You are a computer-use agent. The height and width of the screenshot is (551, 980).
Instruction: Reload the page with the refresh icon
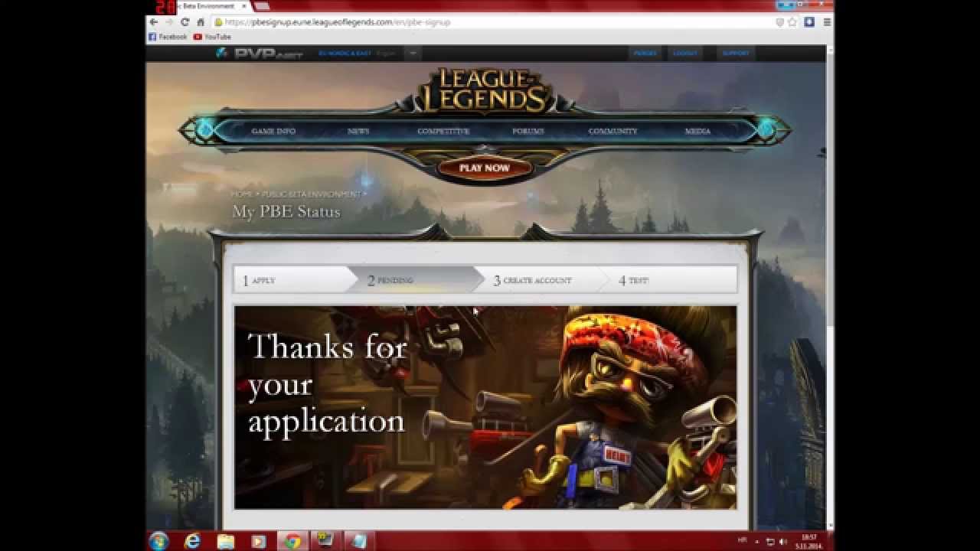click(x=185, y=22)
